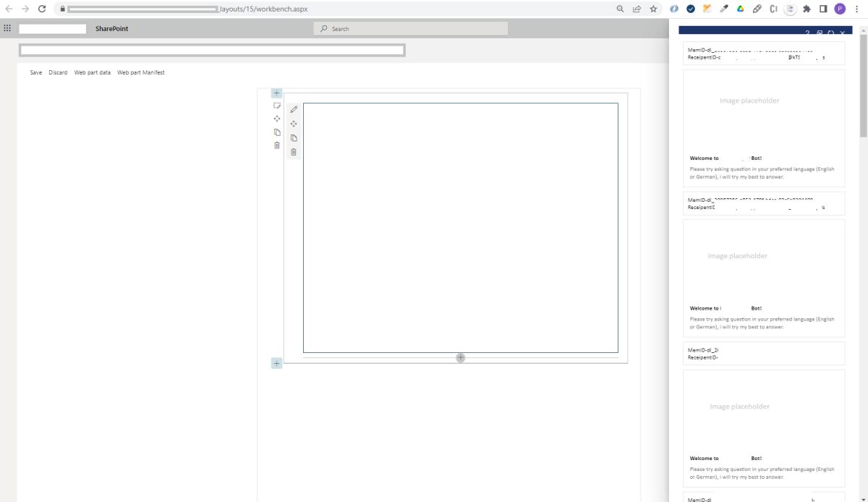This screenshot has width=868, height=502.
Task: Edit web part with the pencil icon
Action: point(294,109)
